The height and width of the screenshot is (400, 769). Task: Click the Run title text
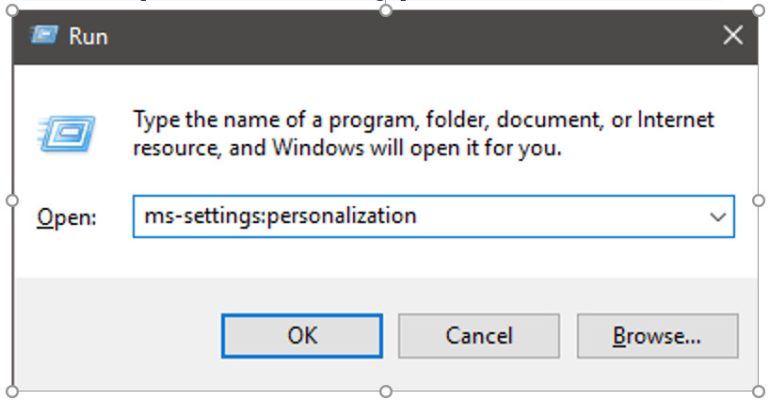[x=88, y=36]
